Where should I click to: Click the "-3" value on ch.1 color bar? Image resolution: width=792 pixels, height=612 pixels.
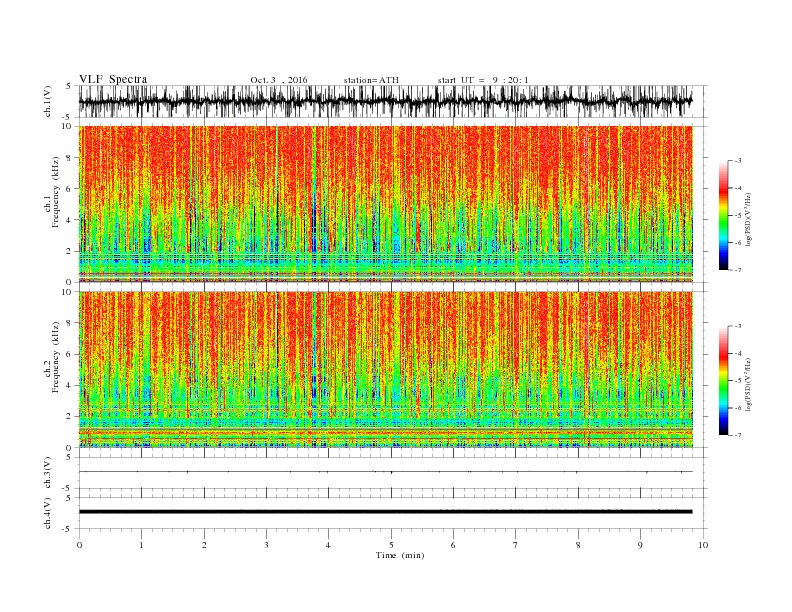pos(737,161)
